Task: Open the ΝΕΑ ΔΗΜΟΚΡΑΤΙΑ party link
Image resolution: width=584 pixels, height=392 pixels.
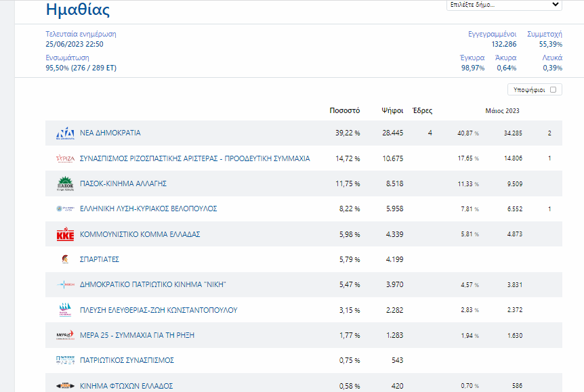Action: point(110,133)
